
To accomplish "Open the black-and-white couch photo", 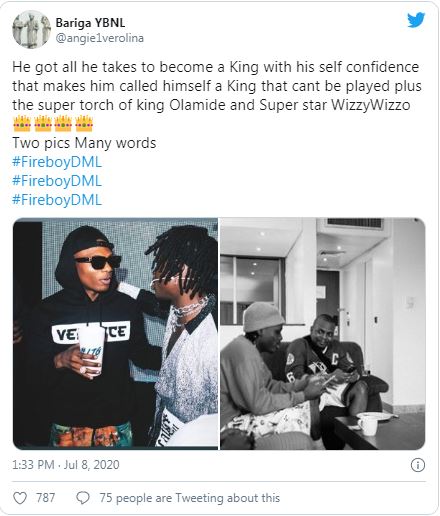I will tap(323, 334).
